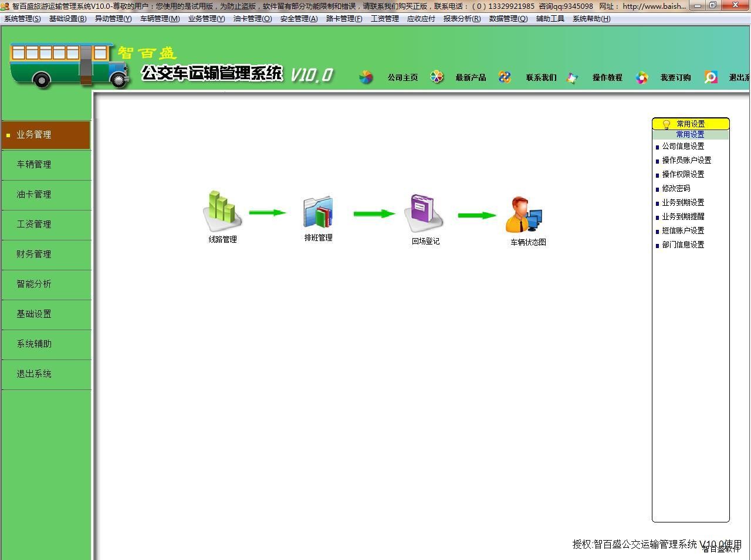The image size is (751, 560).
Task: Open the 路卡管理(F) menu
Action: (344, 19)
